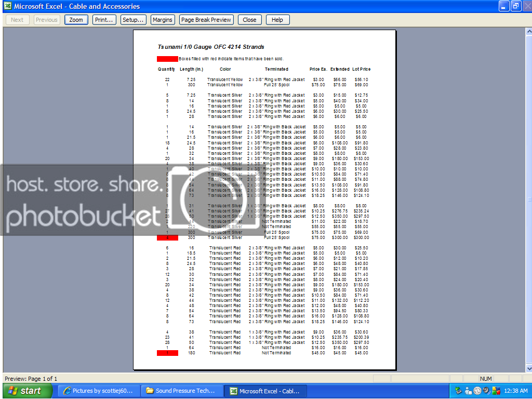Viewport: 532px width, 399px height.
Task: Click the '$132.00' extended value
Action: [x=340, y=301]
